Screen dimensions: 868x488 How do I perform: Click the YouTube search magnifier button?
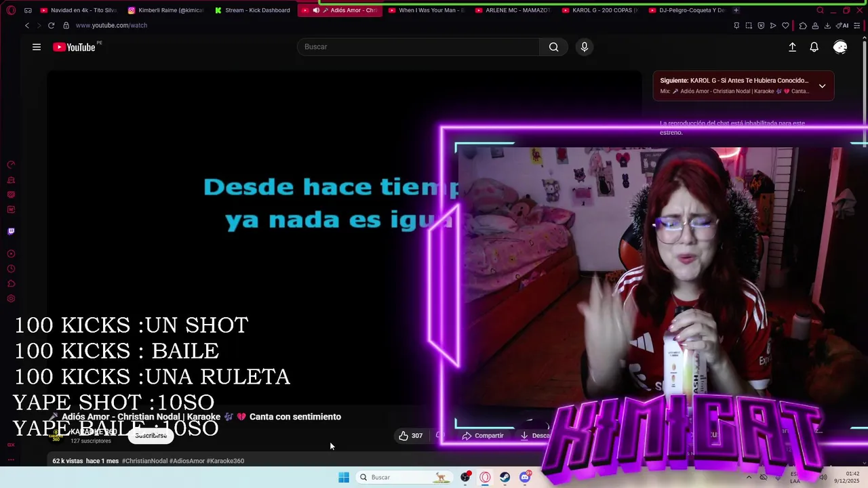[553, 47]
